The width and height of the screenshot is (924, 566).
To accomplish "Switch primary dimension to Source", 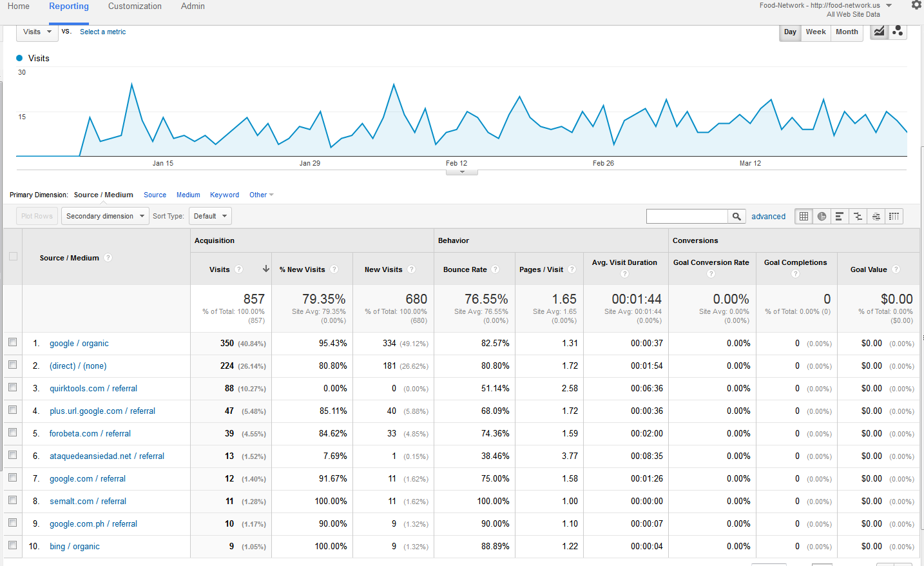I will pyautogui.click(x=155, y=195).
